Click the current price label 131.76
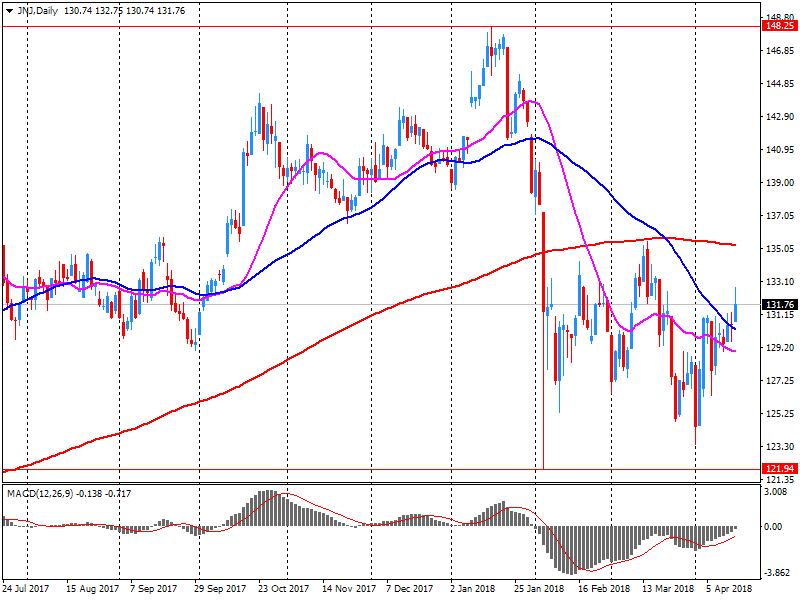Viewport: 800px width, 600px height. point(780,305)
